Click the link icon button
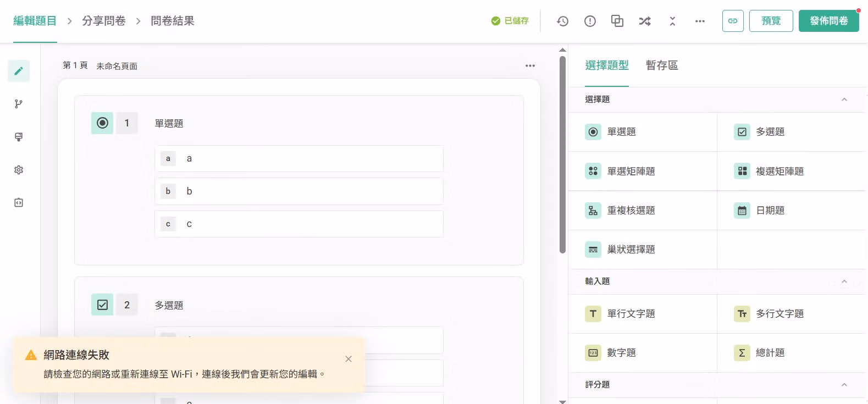 (x=733, y=21)
